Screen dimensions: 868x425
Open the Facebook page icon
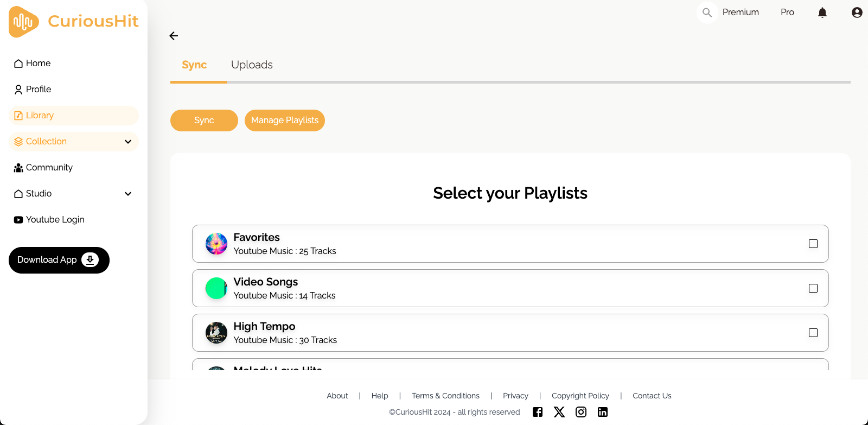pos(538,412)
